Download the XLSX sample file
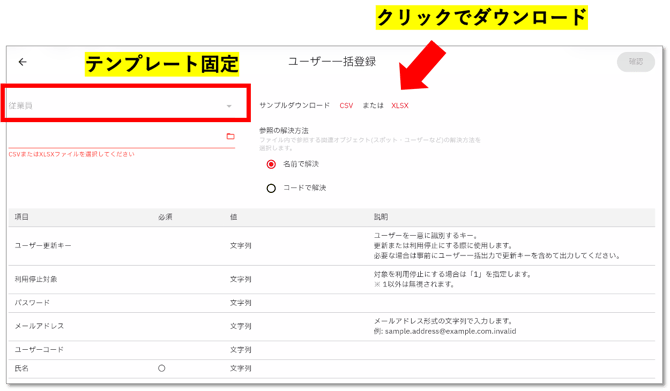Viewport: 670px width, 391px height. click(400, 106)
